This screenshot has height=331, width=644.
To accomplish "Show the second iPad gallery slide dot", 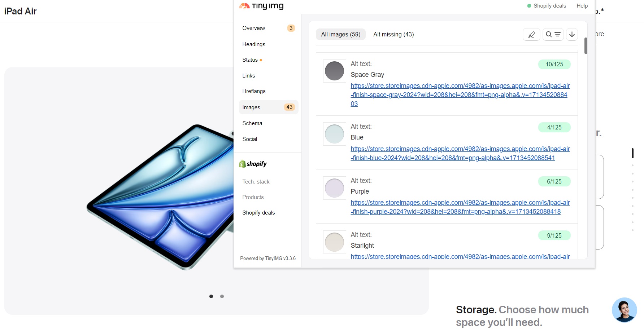I will click(x=222, y=296).
